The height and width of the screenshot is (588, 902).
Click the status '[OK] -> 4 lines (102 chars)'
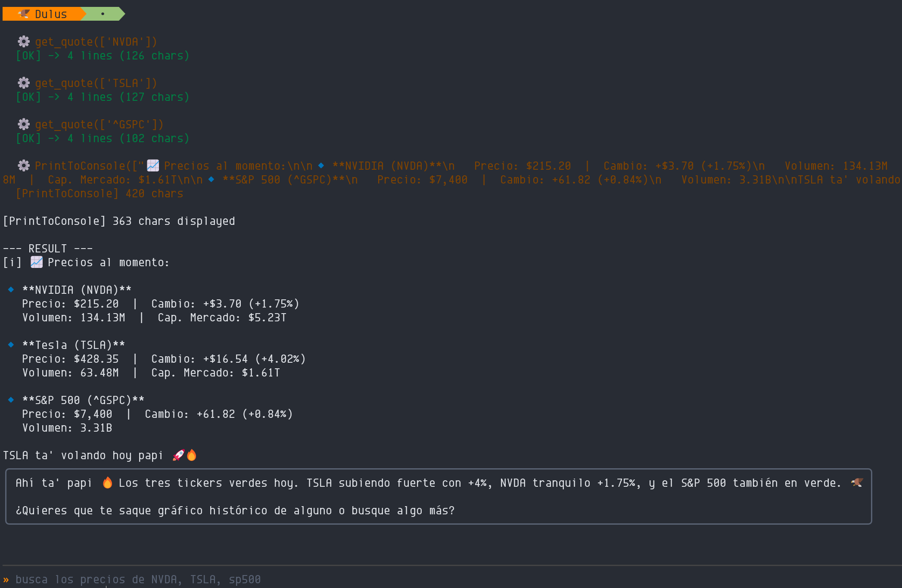pos(103,138)
